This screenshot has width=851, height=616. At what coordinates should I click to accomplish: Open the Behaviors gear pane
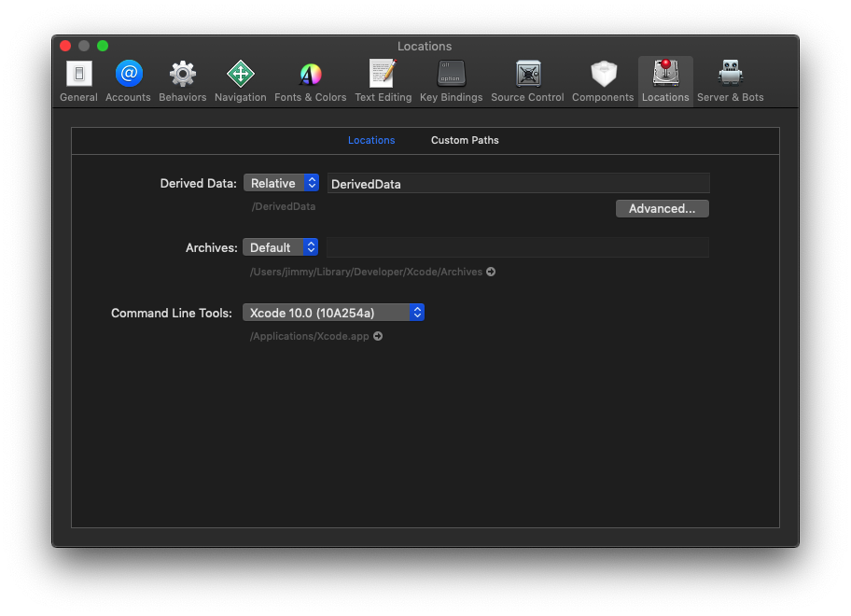(x=182, y=81)
